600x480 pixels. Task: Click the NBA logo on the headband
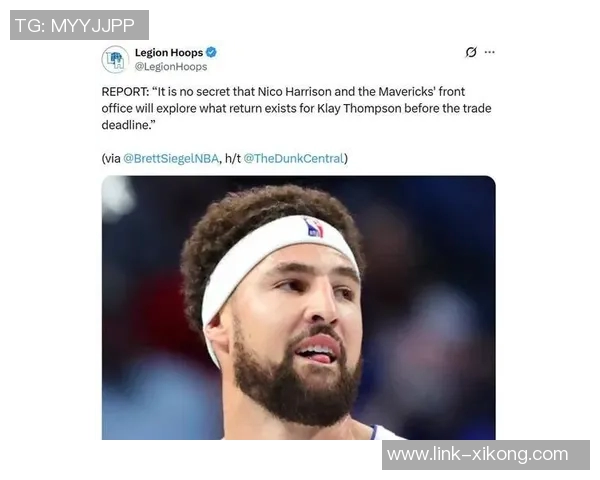pyautogui.click(x=313, y=227)
